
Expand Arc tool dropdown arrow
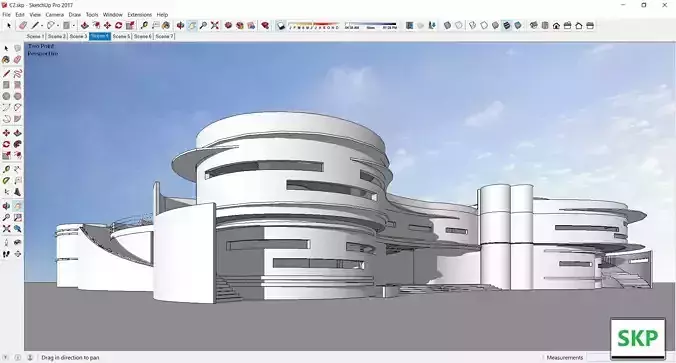click(58, 26)
